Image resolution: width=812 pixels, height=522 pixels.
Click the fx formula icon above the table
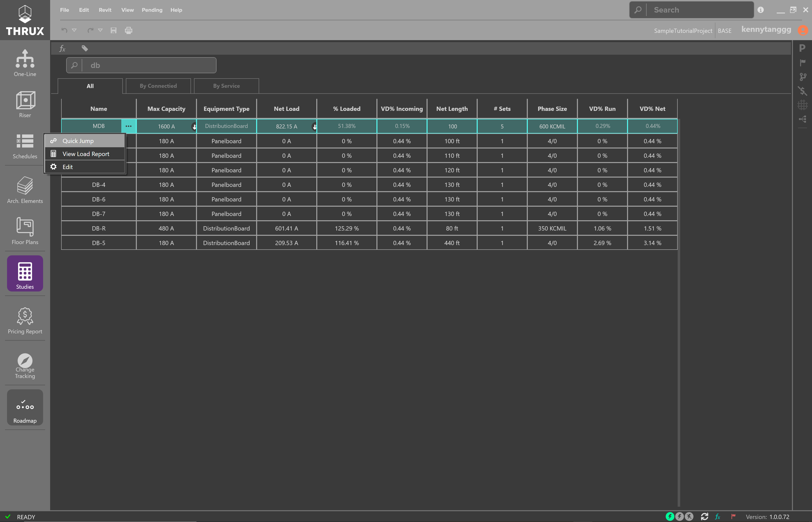pyautogui.click(x=62, y=48)
